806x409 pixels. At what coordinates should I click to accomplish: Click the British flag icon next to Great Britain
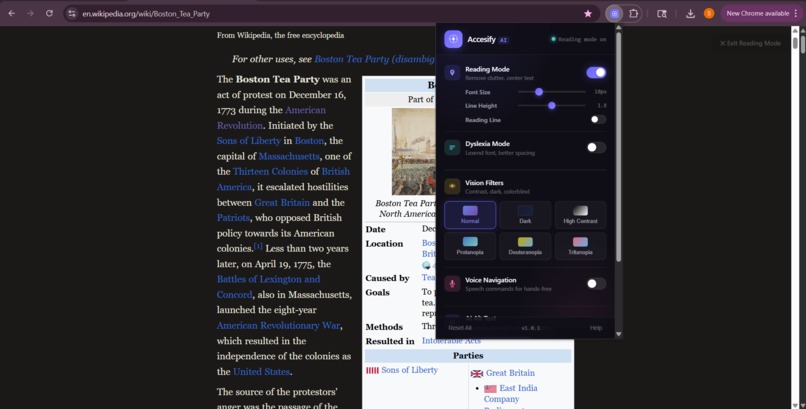point(477,374)
